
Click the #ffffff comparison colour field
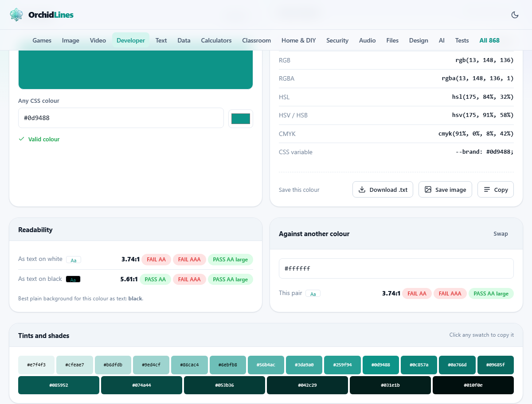coord(396,268)
